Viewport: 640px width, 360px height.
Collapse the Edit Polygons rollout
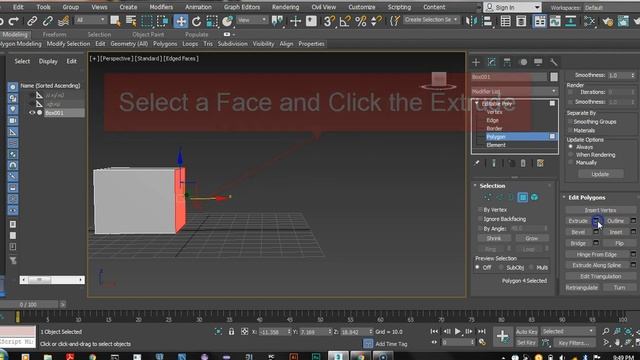tap(564, 197)
